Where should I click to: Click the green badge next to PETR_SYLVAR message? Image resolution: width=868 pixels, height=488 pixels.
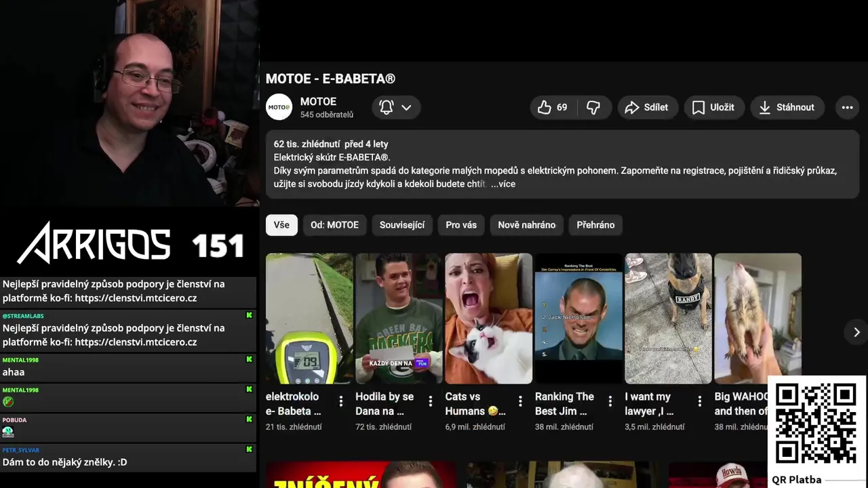tap(249, 449)
